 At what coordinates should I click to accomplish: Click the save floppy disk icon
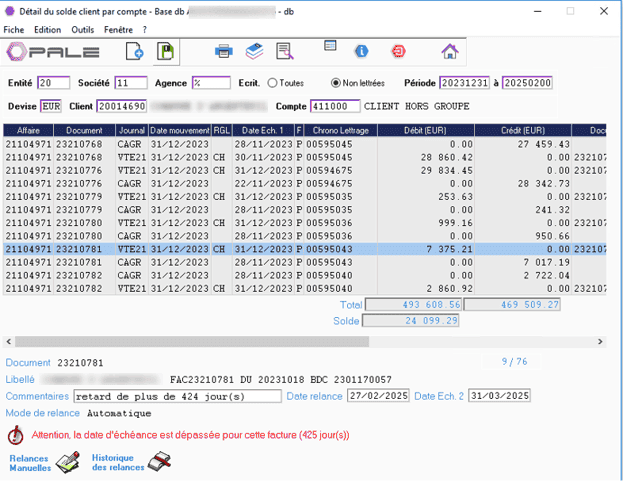pyautogui.click(x=166, y=52)
